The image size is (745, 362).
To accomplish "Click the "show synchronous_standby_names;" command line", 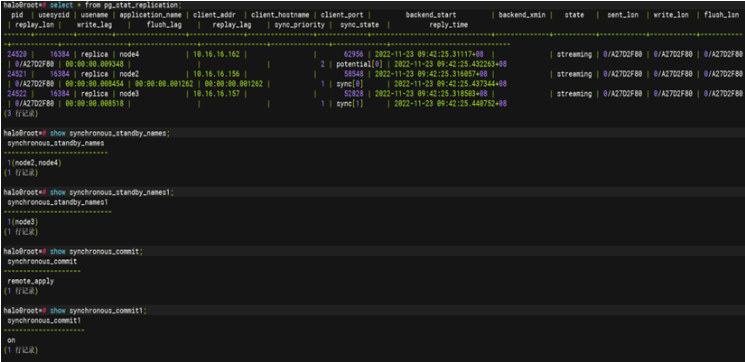I will click(x=86, y=133).
